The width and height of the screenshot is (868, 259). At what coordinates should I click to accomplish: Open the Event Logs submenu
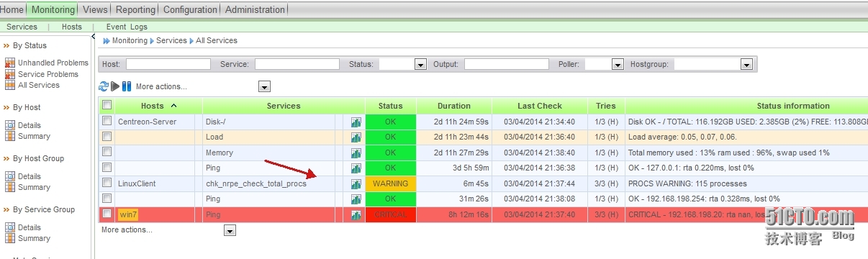coord(127,27)
